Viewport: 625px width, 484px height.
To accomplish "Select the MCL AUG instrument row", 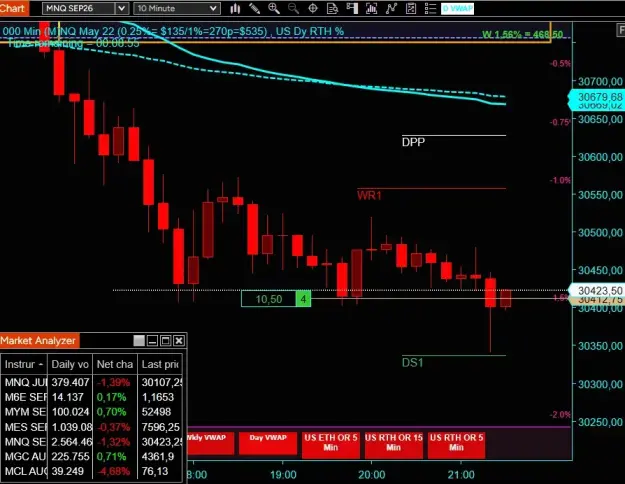I will [x=92, y=471].
